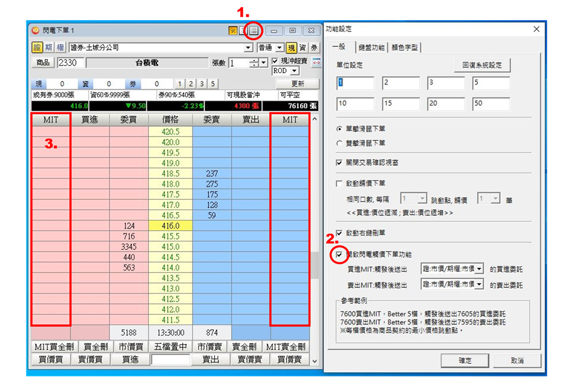Click the swap arrows icon beside 現沖超賣
Viewport: 573px width, 392px height.
pos(316,62)
